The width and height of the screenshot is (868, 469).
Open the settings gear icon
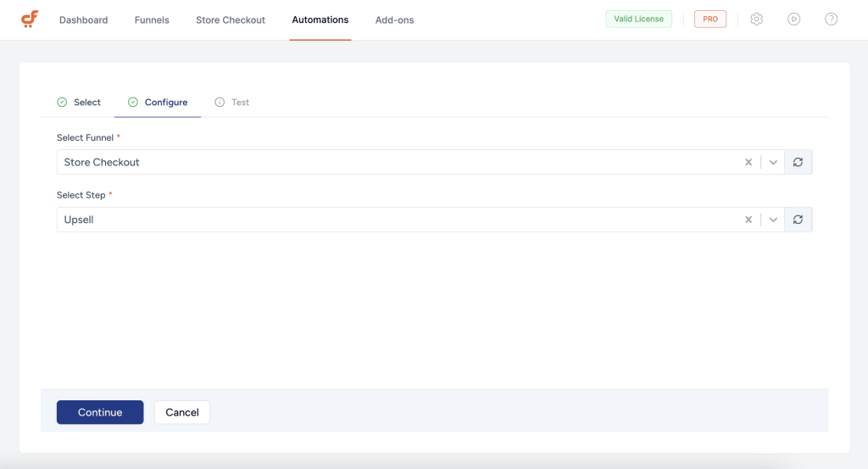click(756, 20)
